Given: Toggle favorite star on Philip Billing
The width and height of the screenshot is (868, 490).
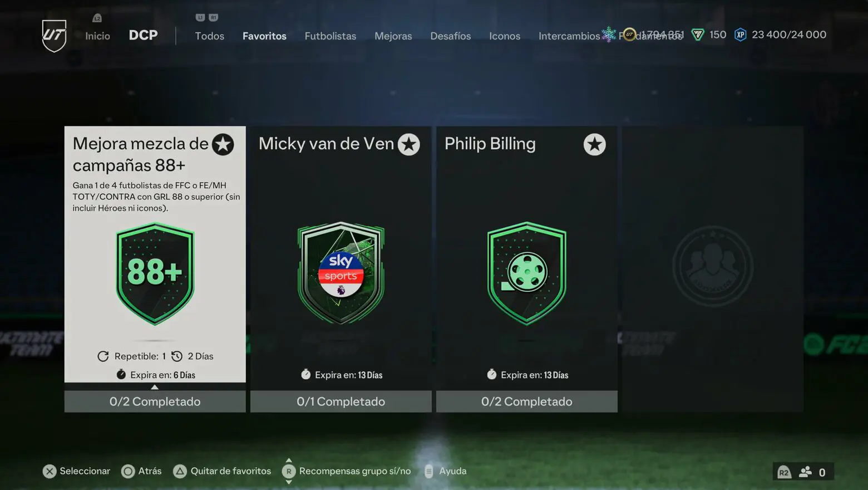Looking at the screenshot, I should click(x=594, y=145).
